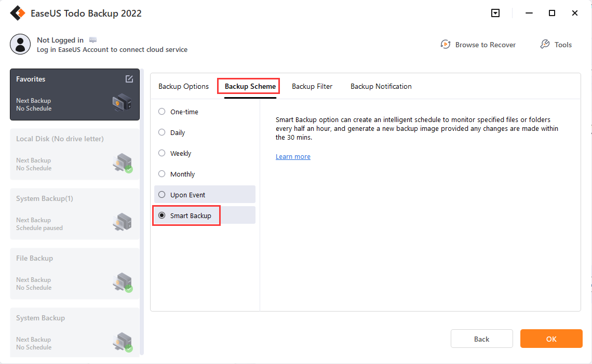Maximize the EaseUS window

[552, 13]
